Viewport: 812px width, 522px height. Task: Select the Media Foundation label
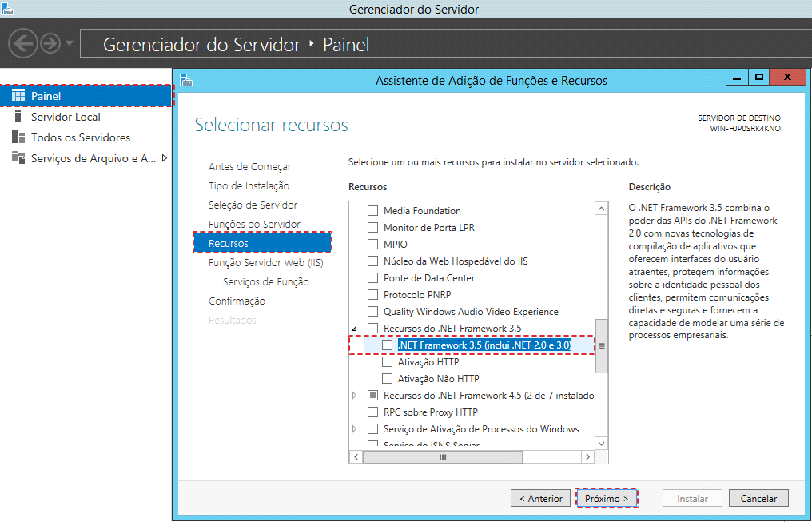pyautogui.click(x=422, y=211)
